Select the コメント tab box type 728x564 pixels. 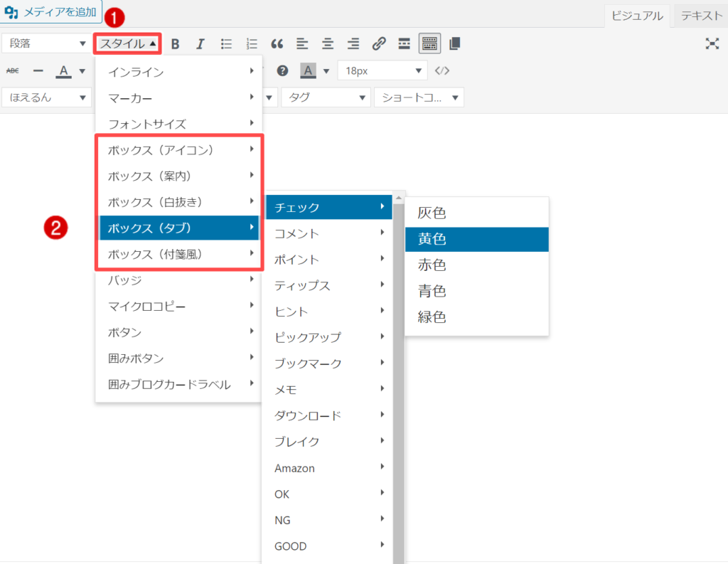(328, 233)
